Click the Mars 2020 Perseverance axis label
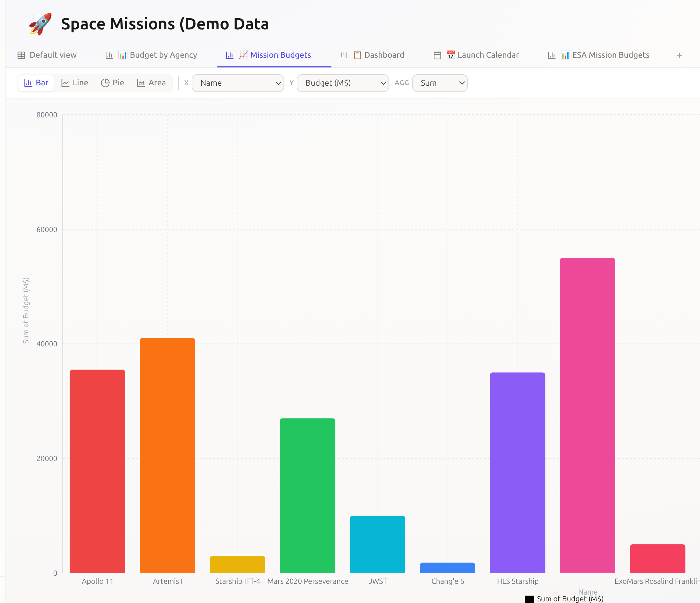 coord(308,581)
